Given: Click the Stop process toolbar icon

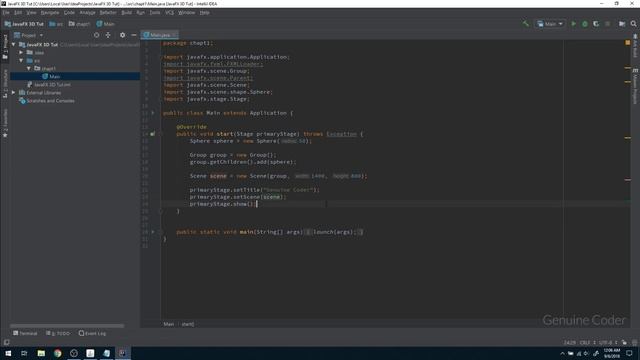Looking at the screenshot, I should point(607,24).
